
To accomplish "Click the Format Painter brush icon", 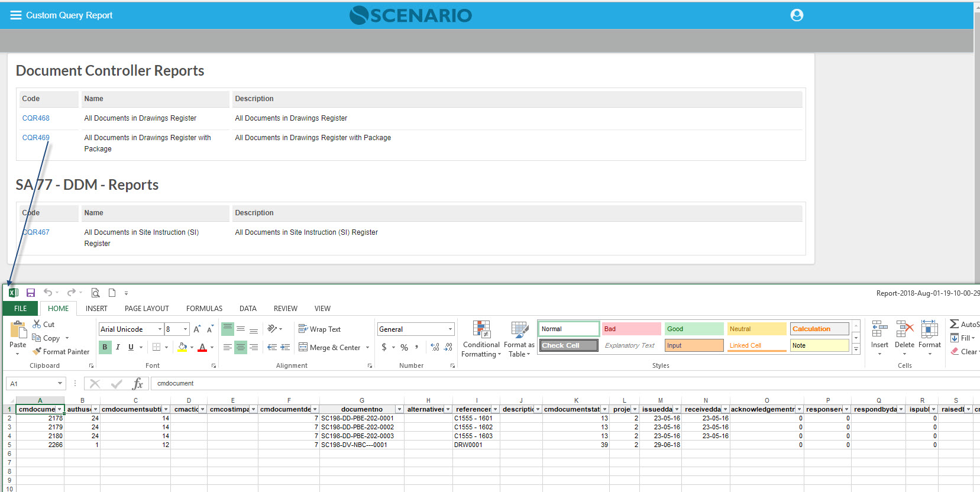I will click(x=37, y=351).
